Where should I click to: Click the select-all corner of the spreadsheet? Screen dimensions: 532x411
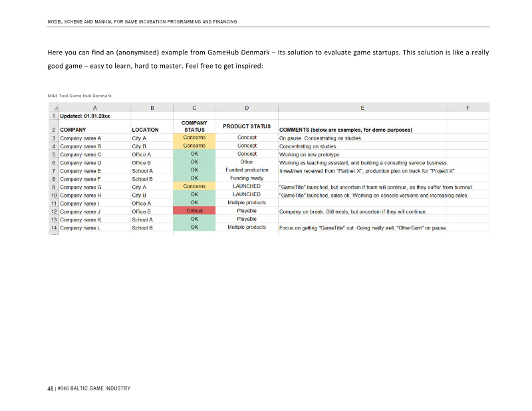pyautogui.click(x=55, y=108)
